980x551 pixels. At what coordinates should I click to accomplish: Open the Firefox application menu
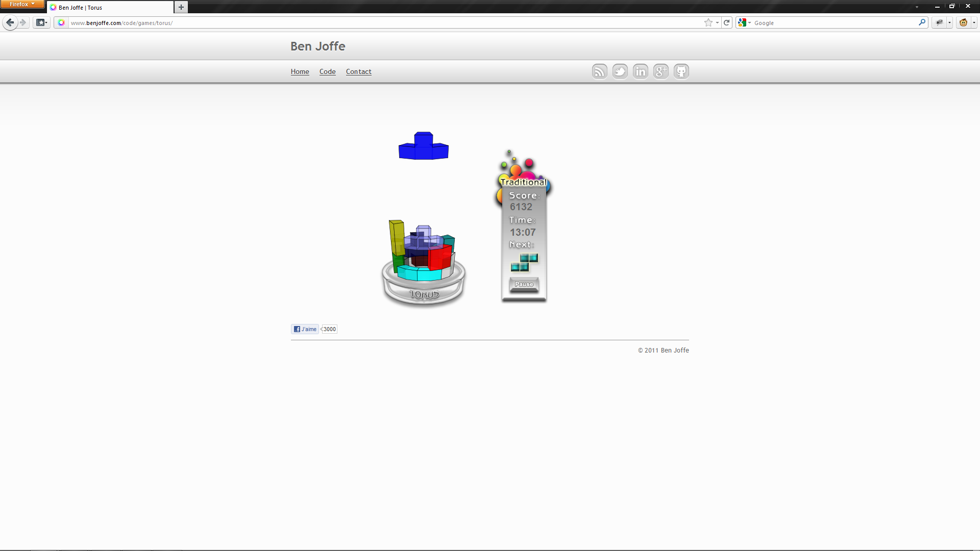[x=22, y=4]
